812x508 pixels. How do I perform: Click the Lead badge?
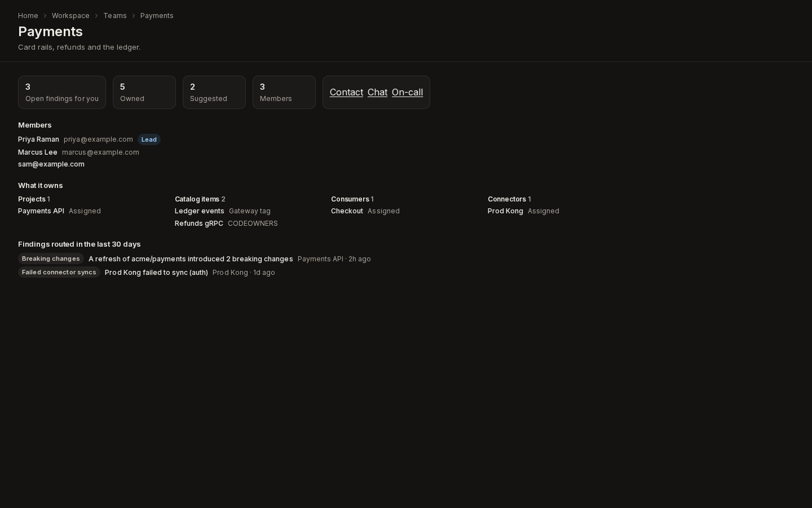click(x=149, y=139)
